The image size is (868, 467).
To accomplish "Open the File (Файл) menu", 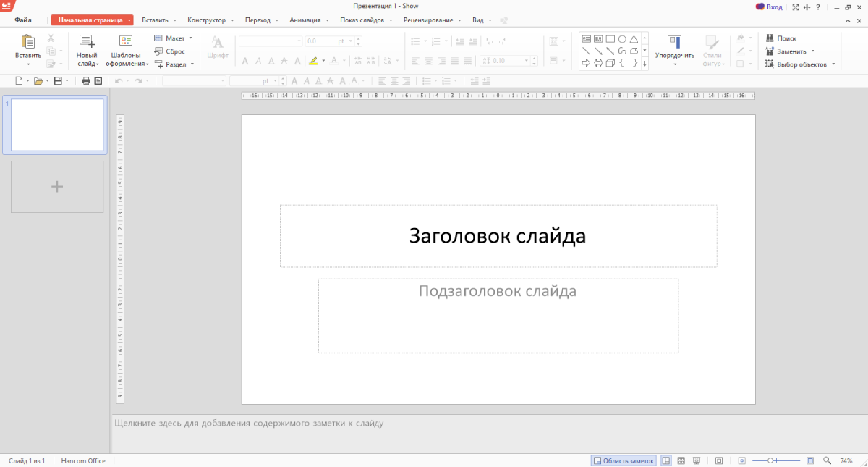I will click(22, 20).
